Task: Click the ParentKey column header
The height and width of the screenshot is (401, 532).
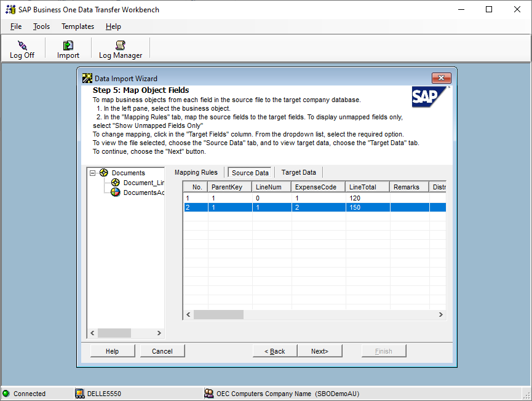Action: pyautogui.click(x=229, y=187)
